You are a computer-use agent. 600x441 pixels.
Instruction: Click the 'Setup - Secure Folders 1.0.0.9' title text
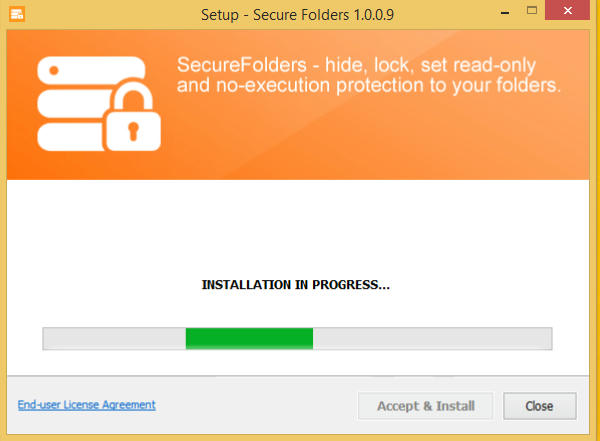coord(297,15)
